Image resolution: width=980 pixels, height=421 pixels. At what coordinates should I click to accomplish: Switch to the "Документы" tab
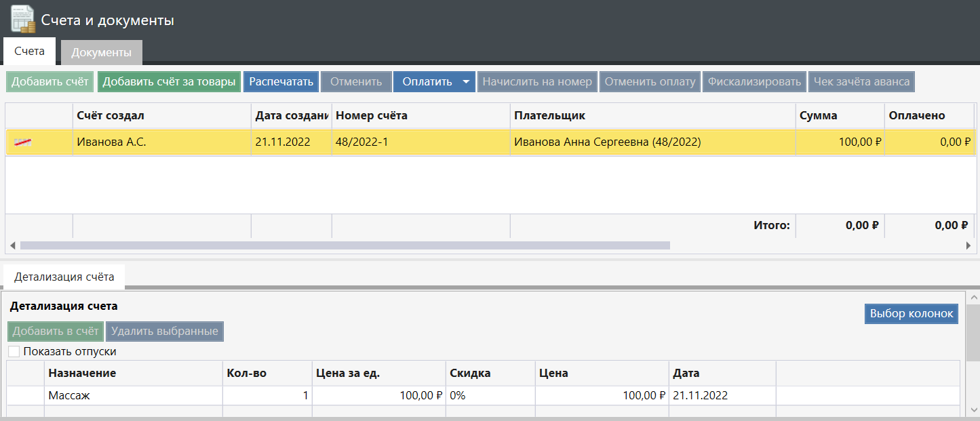(101, 52)
